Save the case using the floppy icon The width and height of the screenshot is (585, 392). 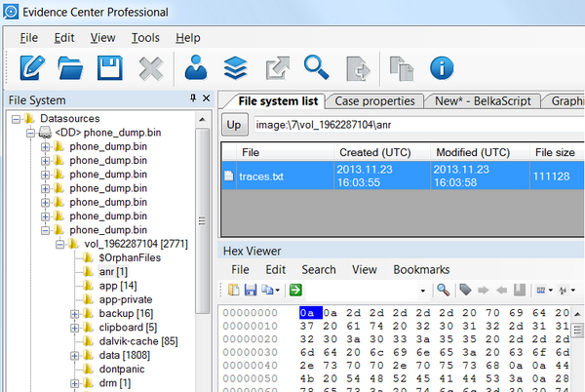point(110,67)
